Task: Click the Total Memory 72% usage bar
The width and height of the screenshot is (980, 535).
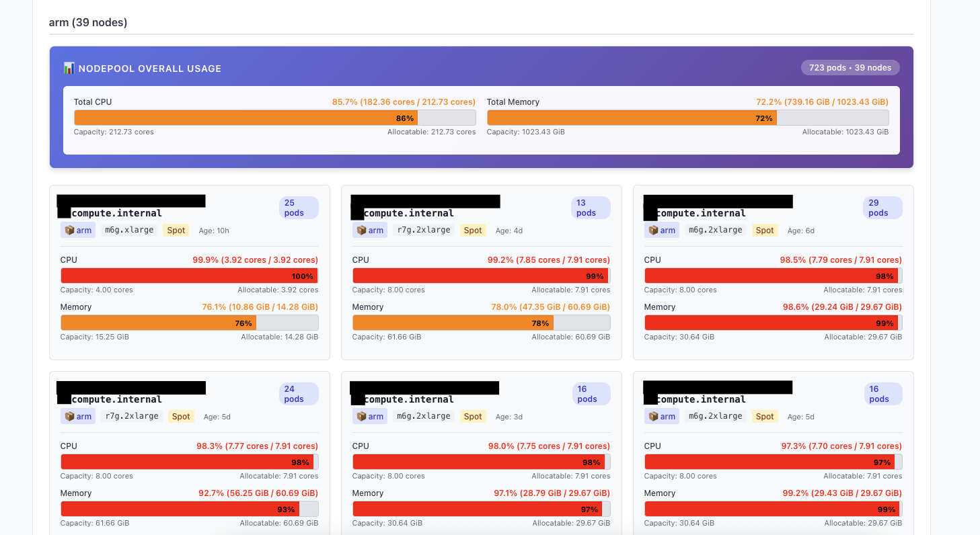Action: 687,118
